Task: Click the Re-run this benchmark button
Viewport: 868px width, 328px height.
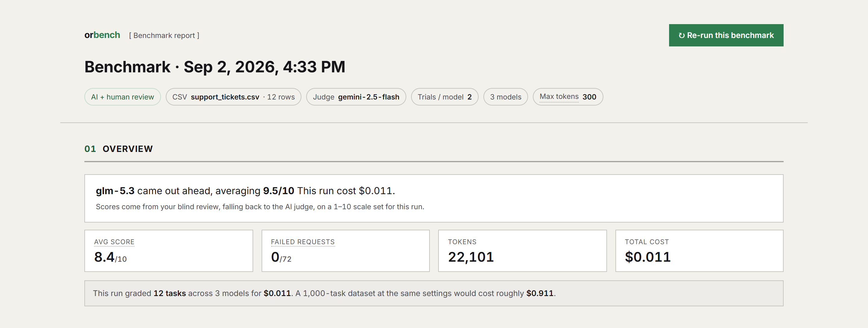Action: [x=726, y=35]
